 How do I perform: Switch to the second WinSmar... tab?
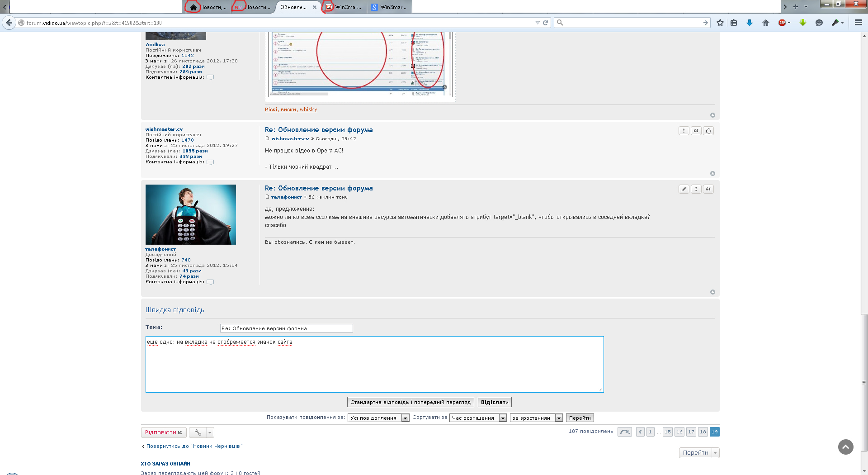click(x=389, y=7)
